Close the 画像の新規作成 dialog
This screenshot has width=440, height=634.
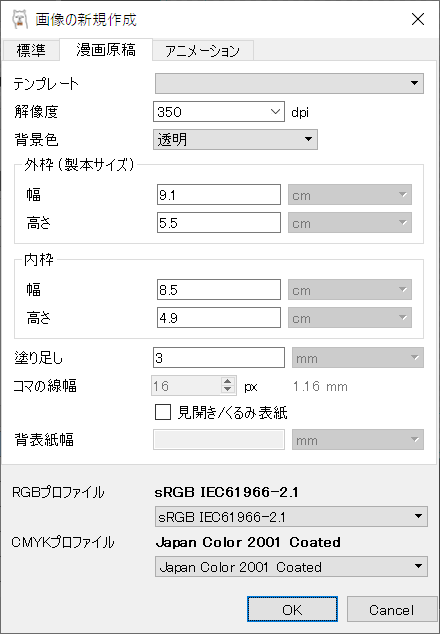tap(418, 19)
